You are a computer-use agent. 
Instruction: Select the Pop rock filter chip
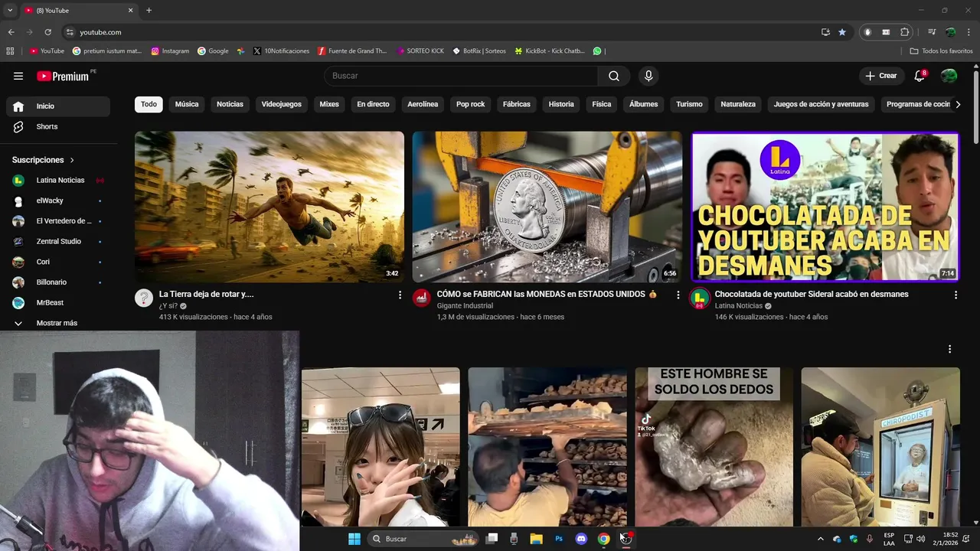click(x=471, y=104)
